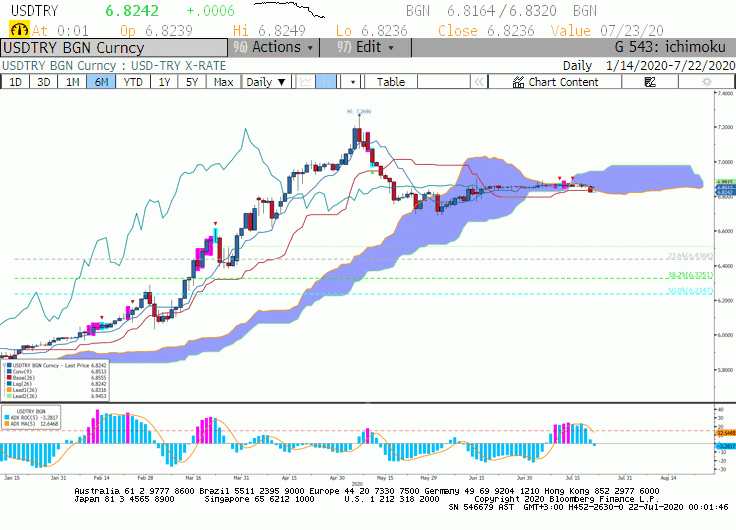Toggle the 6M time range
This screenshot has height=530, width=736.
[x=101, y=82]
